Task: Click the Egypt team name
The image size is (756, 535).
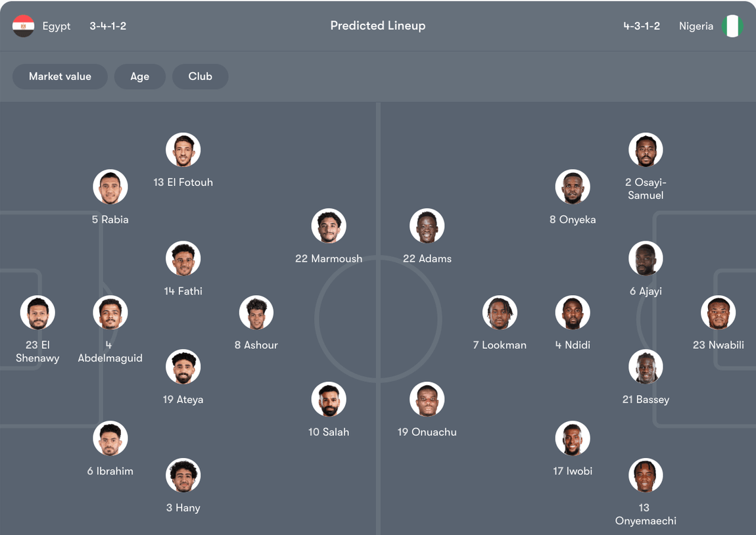Action: click(x=57, y=26)
